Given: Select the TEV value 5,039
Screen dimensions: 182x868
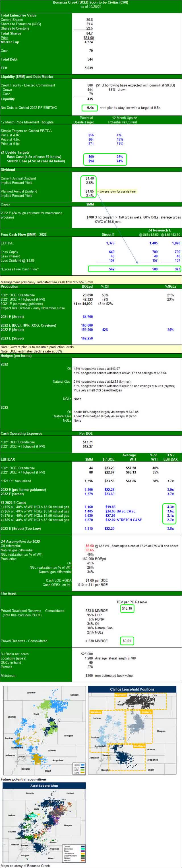Looking at the screenshot, I should click(x=89, y=68).
